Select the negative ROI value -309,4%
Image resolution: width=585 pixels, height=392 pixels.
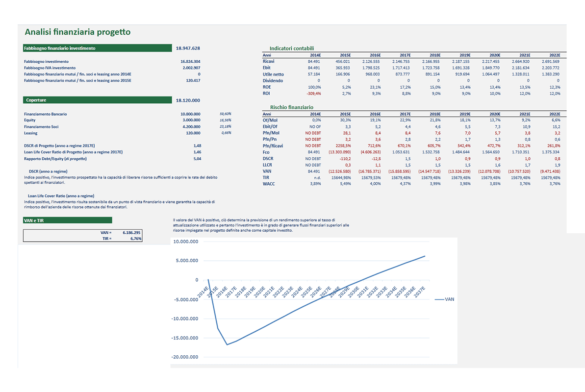tap(313, 94)
